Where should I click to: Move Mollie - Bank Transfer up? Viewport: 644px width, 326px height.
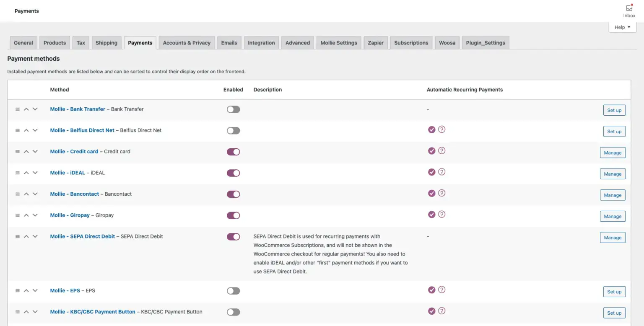26,109
